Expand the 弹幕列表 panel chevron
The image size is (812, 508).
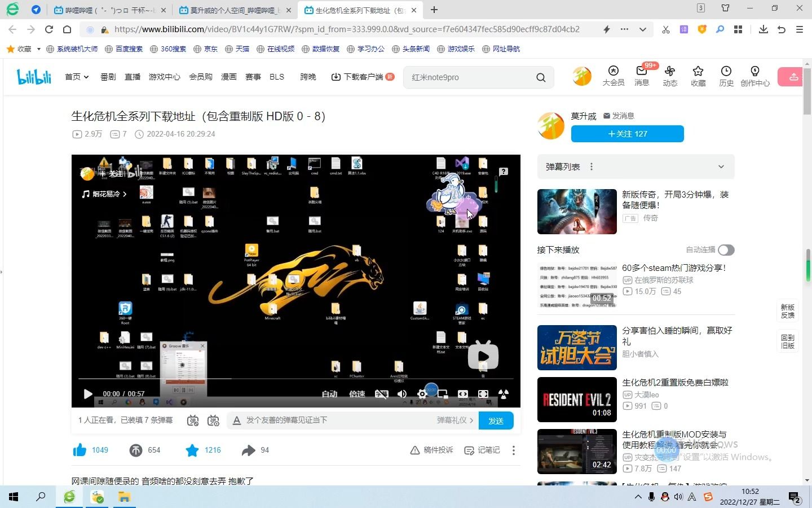tap(721, 167)
